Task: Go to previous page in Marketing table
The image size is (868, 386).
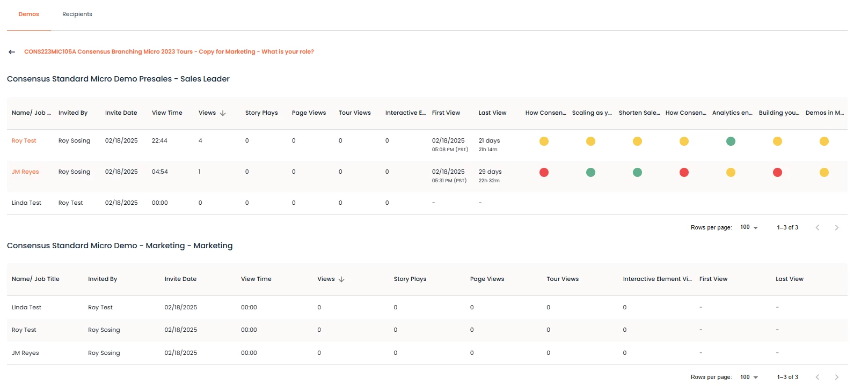Action: pos(818,377)
